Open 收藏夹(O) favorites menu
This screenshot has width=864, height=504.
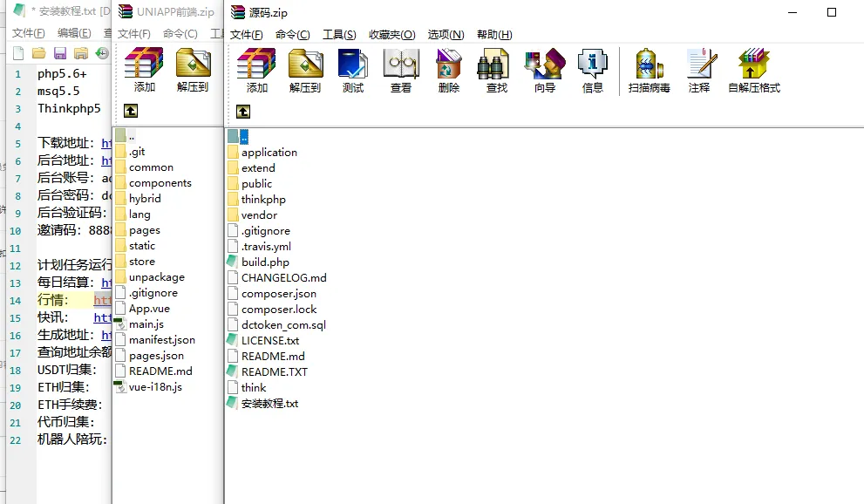391,35
